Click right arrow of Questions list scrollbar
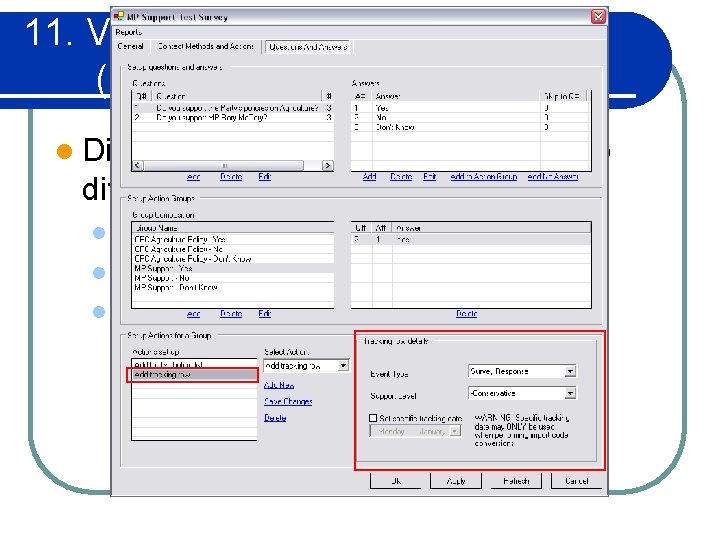Image resolution: width=720 pixels, height=540 pixels. 327,165
